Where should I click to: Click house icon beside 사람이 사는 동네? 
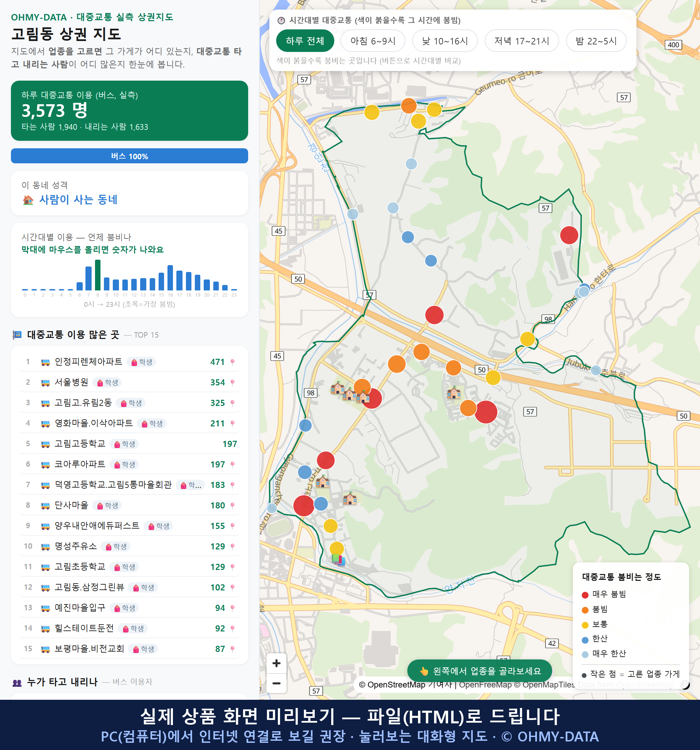(28, 200)
